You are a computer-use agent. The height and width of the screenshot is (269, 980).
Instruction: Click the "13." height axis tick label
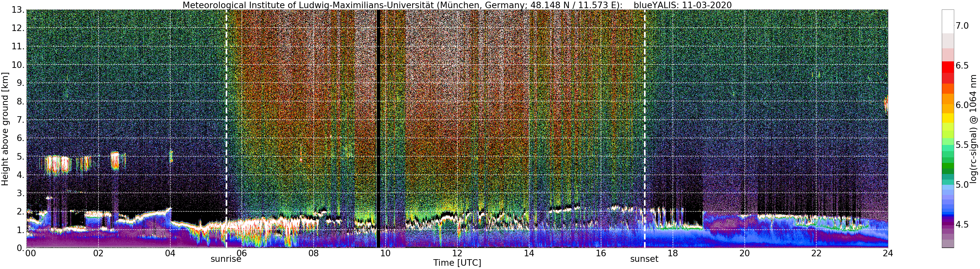(18, 10)
